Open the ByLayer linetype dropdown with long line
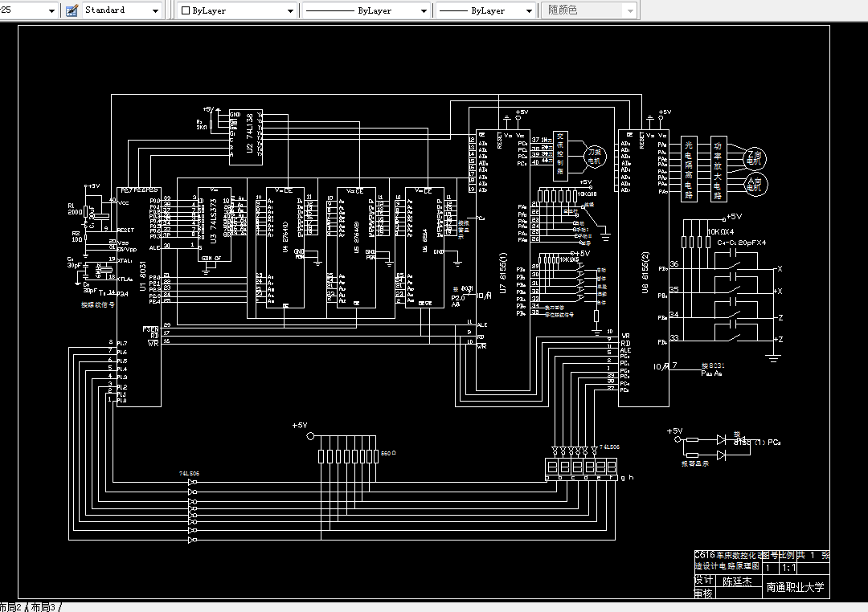This screenshot has width=868, height=612. [367, 10]
